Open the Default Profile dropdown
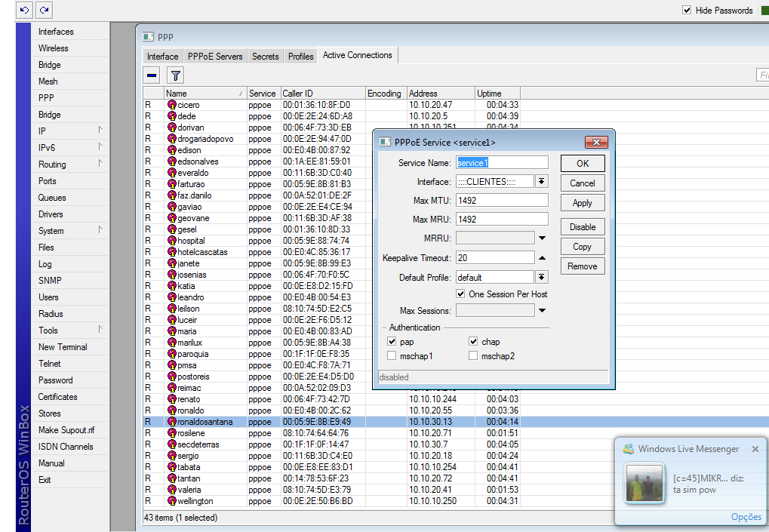The width and height of the screenshot is (769, 532). tap(542, 278)
